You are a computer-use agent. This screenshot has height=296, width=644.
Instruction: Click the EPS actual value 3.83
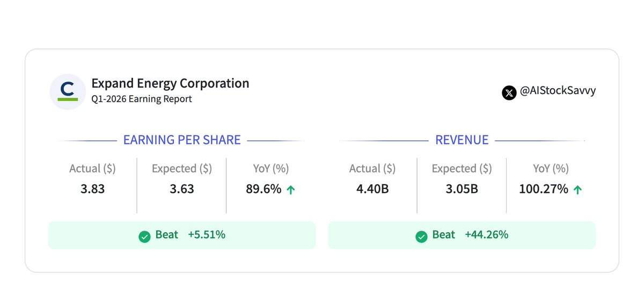[x=93, y=189]
